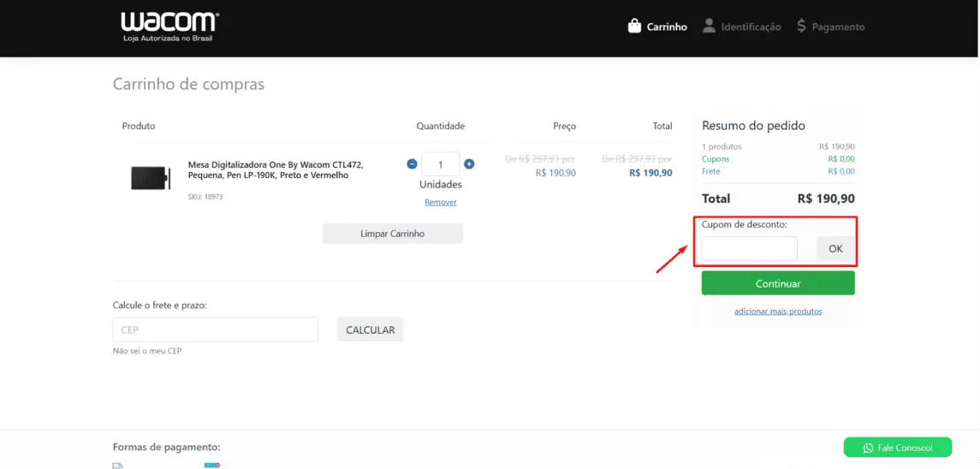Open the adicionar mais produtos link
This screenshot has height=469, width=980.
point(778,311)
